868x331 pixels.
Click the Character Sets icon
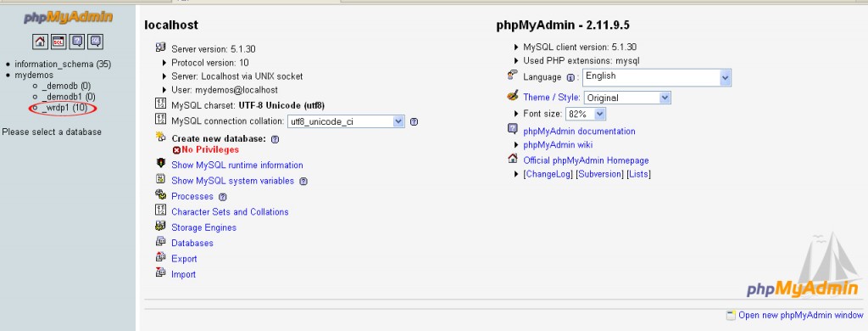[x=160, y=210]
